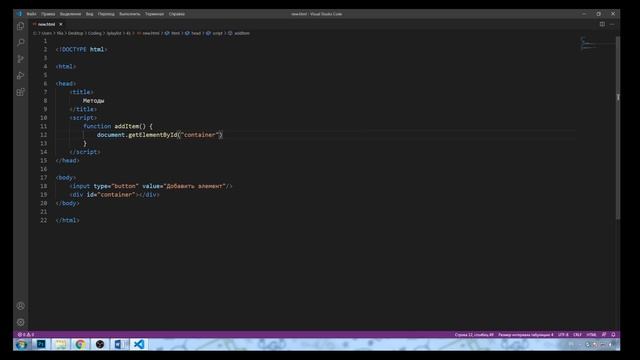The image size is (640, 360).
Task: Open Word from the taskbar
Action: pyautogui.click(x=120, y=344)
